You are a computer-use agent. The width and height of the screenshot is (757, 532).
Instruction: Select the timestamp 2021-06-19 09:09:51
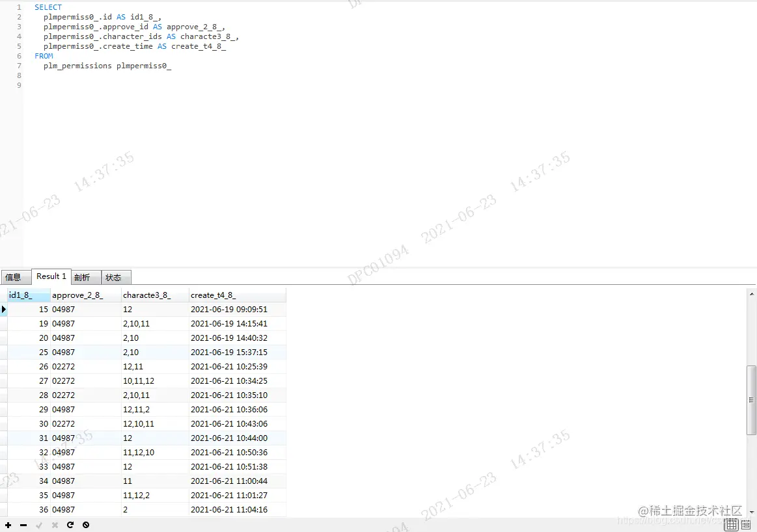click(237, 309)
